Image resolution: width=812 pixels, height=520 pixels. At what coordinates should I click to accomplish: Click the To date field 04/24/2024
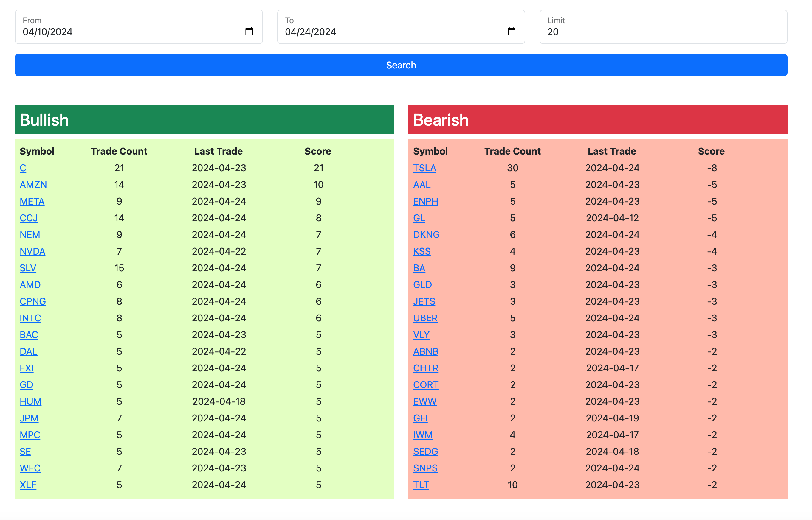tap(401, 27)
